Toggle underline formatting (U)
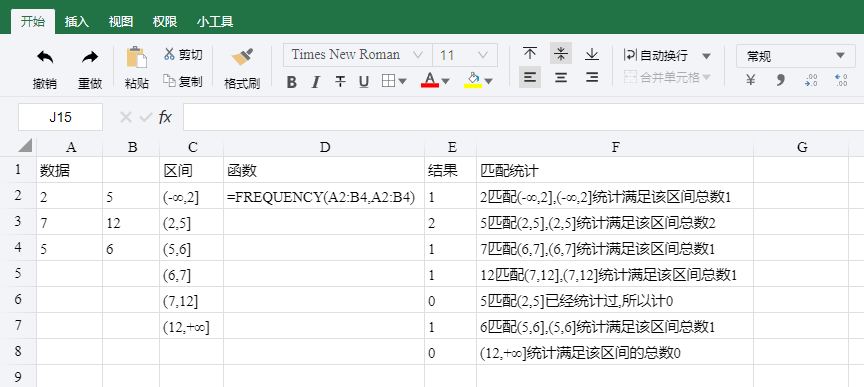 [364, 82]
